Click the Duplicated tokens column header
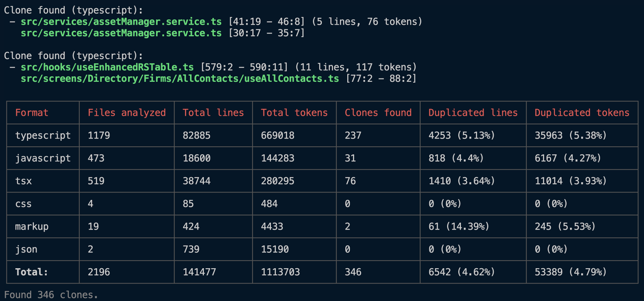This screenshot has height=301, width=644. click(582, 112)
